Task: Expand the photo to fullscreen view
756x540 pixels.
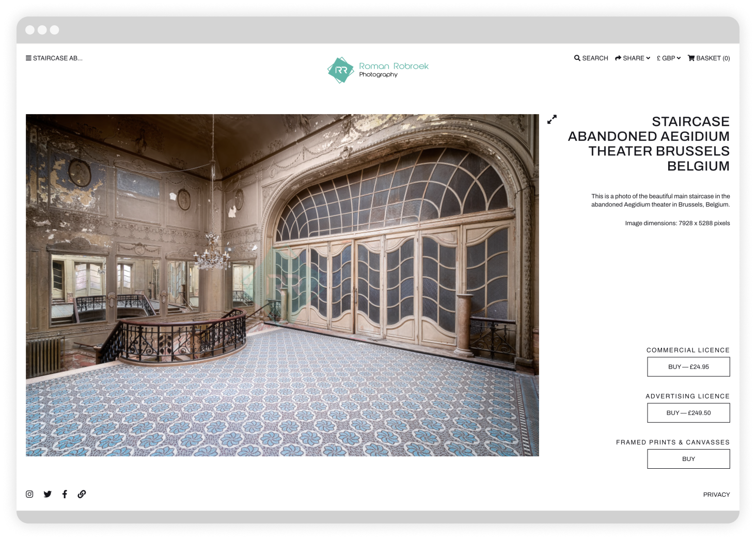Action: (x=552, y=119)
